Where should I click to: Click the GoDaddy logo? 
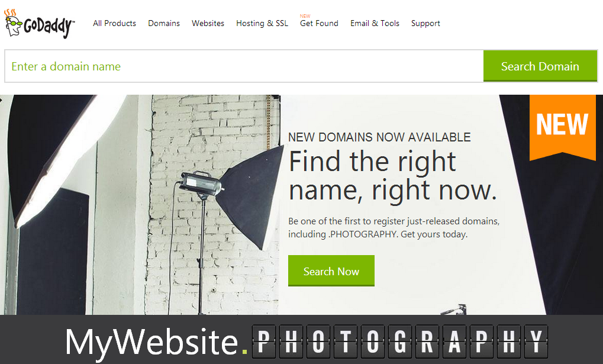(x=40, y=24)
